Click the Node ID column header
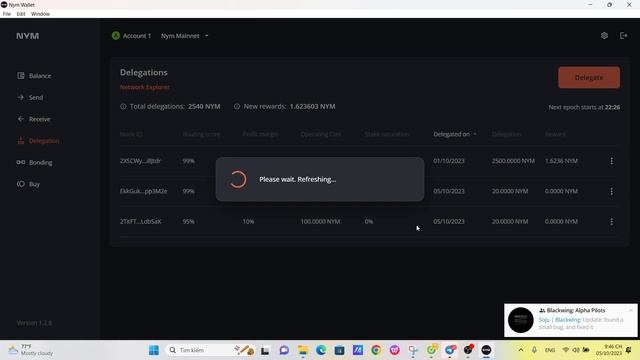 (x=131, y=134)
